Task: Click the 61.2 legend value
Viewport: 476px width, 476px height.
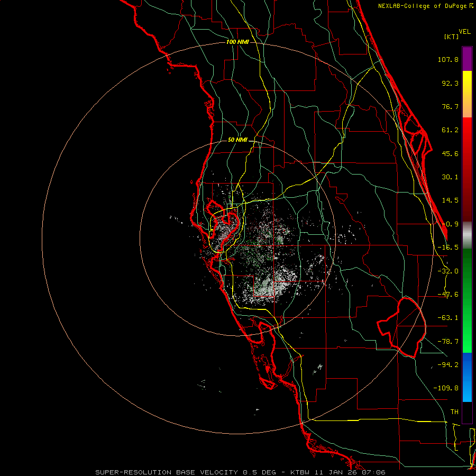Action: [x=450, y=130]
